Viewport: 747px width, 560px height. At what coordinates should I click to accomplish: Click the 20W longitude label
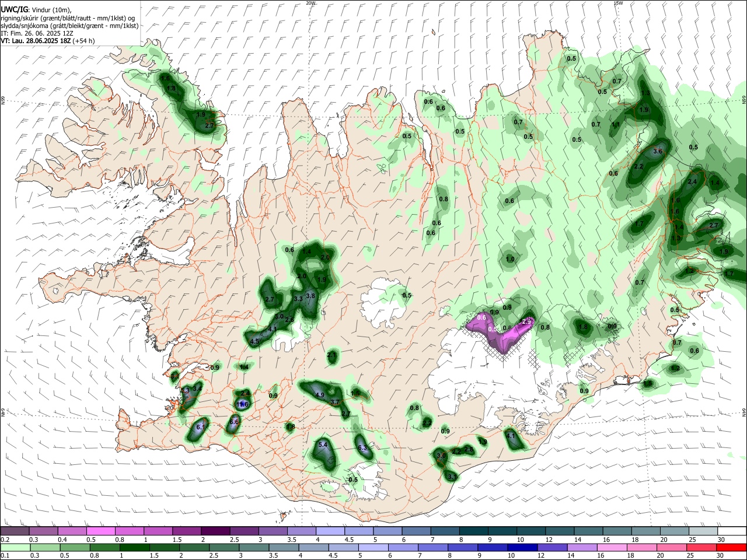[x=310, y=3]
